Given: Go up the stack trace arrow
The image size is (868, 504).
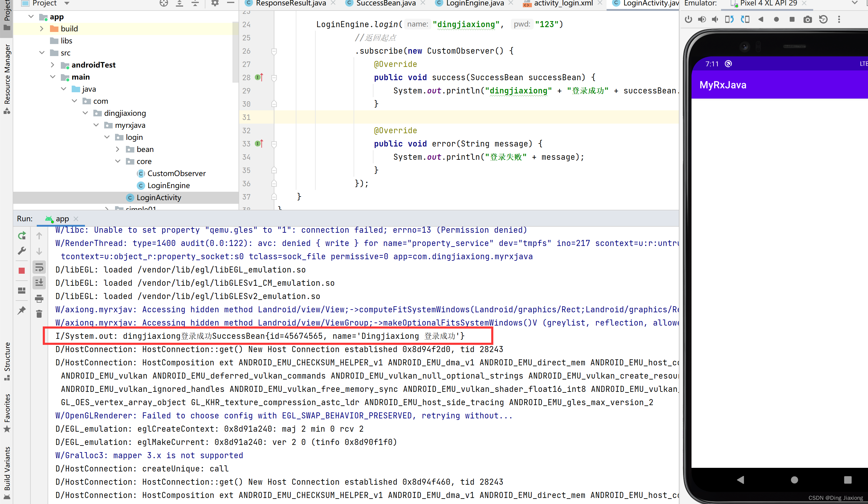Looking at the screenshot, I should pyautogui.click(x=39, y=236).
